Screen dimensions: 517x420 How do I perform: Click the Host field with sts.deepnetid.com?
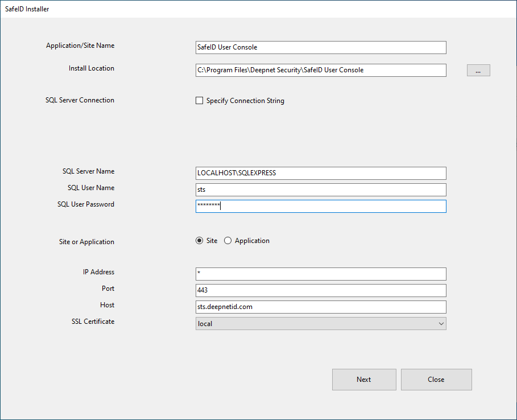(x=320, y=307)
